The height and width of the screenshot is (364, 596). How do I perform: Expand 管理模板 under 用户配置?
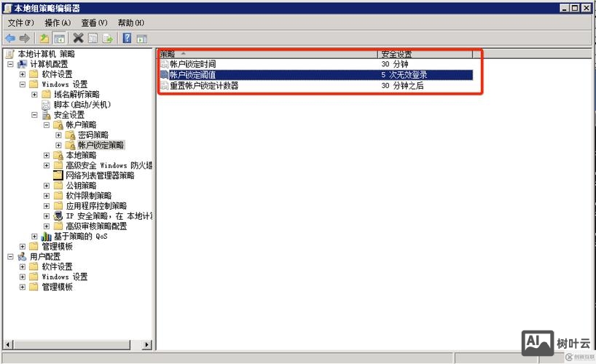tap(23, 287)
